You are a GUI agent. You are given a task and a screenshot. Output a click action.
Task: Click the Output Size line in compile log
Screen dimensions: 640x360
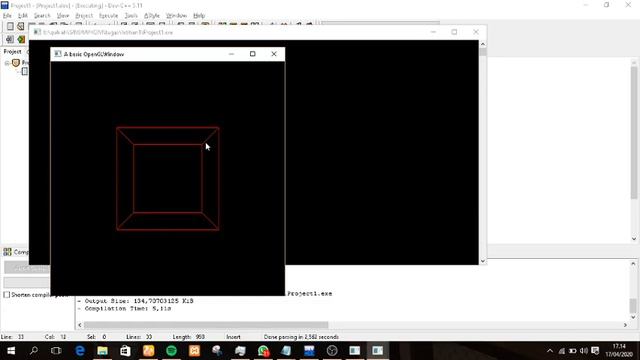coord(136,301)
